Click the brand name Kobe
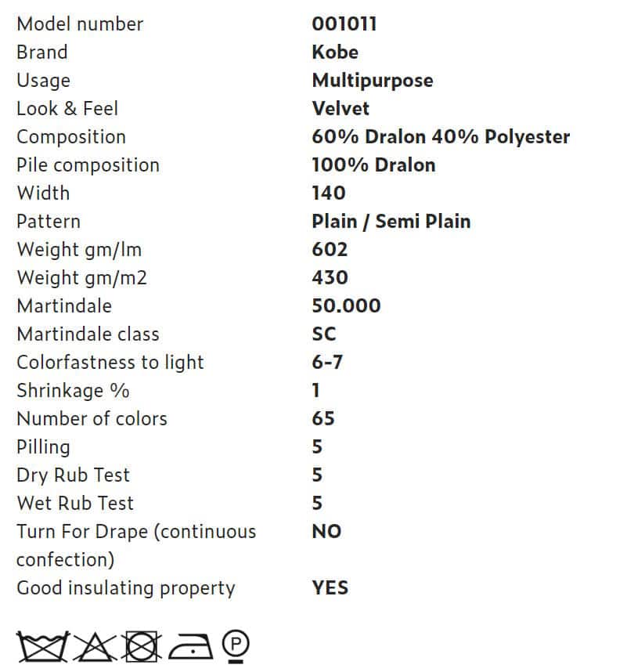The height and width of the screenshot is (672, 627). [335, 52]
